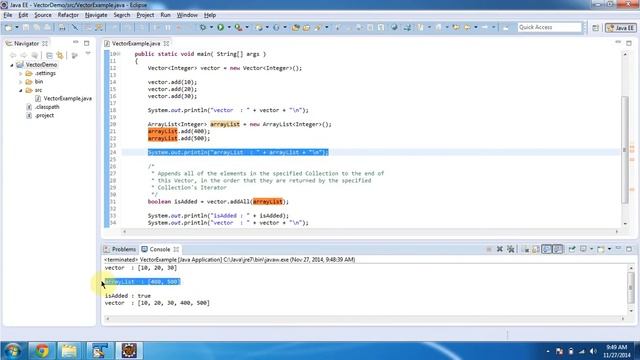640x360 pixels.
Task: Open the Navigate menu
Action: 96,15
